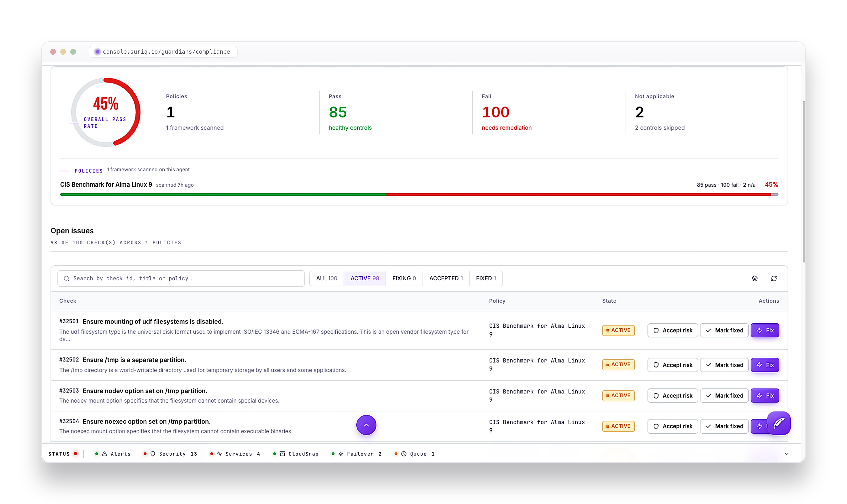This screenshot has width=847, height=504.
Task: Click the refresh issues icon
Action: [x=774, y=279]
